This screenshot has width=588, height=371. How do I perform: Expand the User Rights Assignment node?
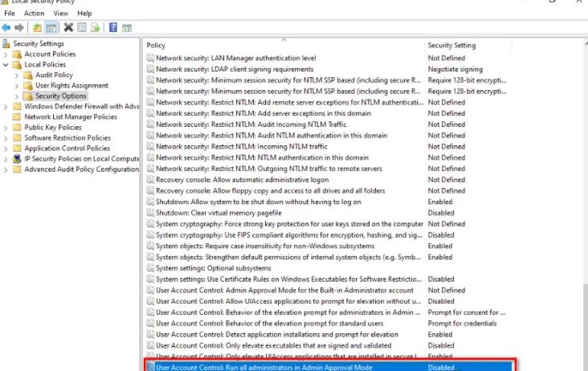point(17,86)
